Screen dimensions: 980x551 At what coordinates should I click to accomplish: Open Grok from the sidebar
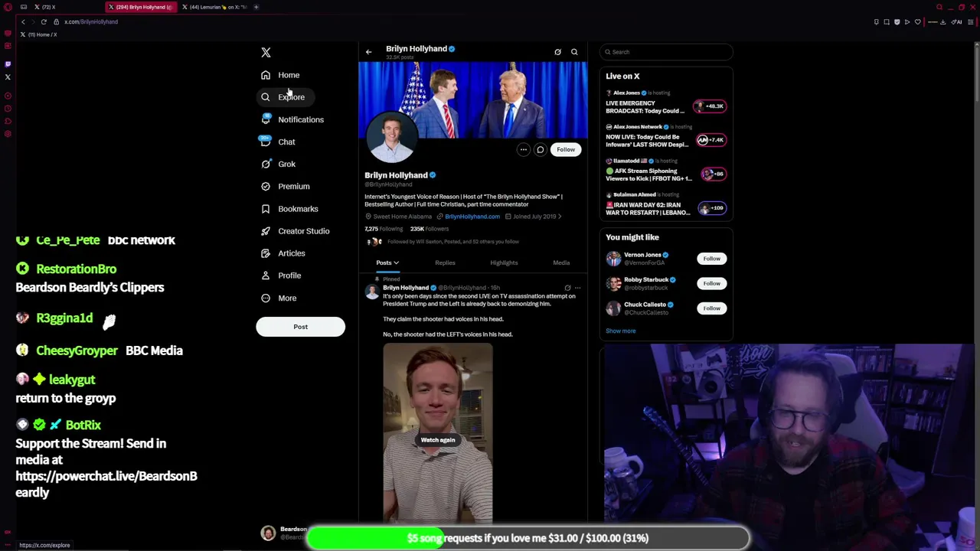tap(277, 164)
